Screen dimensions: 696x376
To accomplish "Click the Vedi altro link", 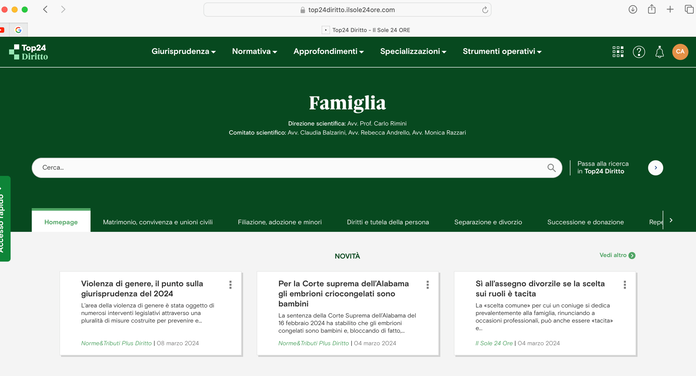I will [x=613, y=255].
